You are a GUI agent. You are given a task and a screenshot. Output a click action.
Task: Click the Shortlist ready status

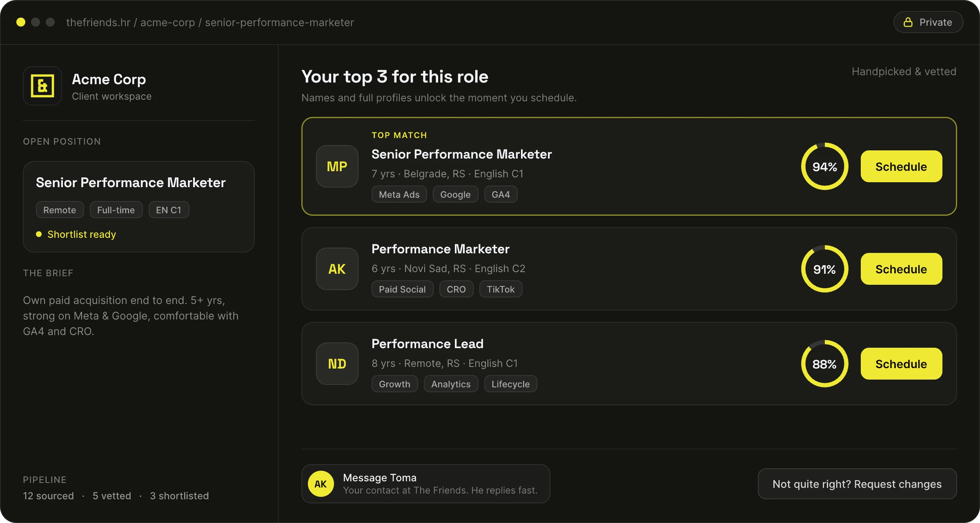76,234
